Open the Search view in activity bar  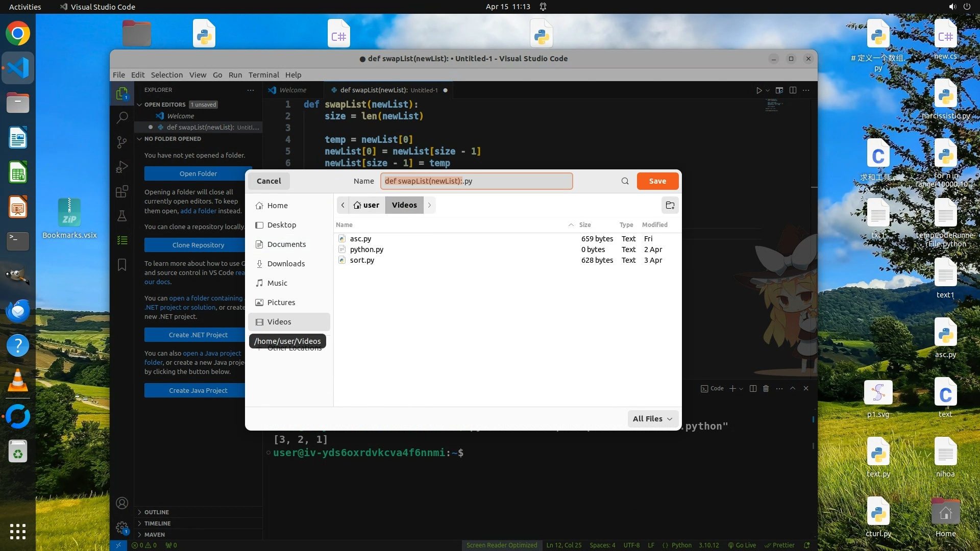click(x=122, y=118)
